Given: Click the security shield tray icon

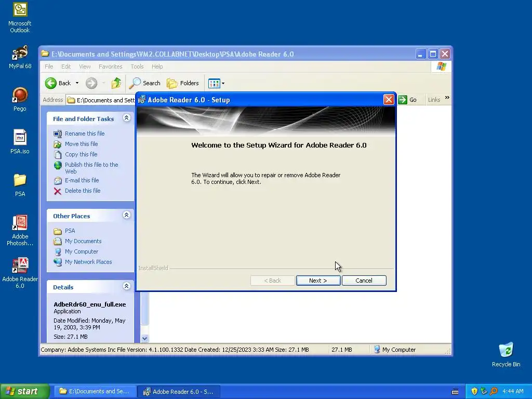Looking at the screenshot, I should click(474, 391).
